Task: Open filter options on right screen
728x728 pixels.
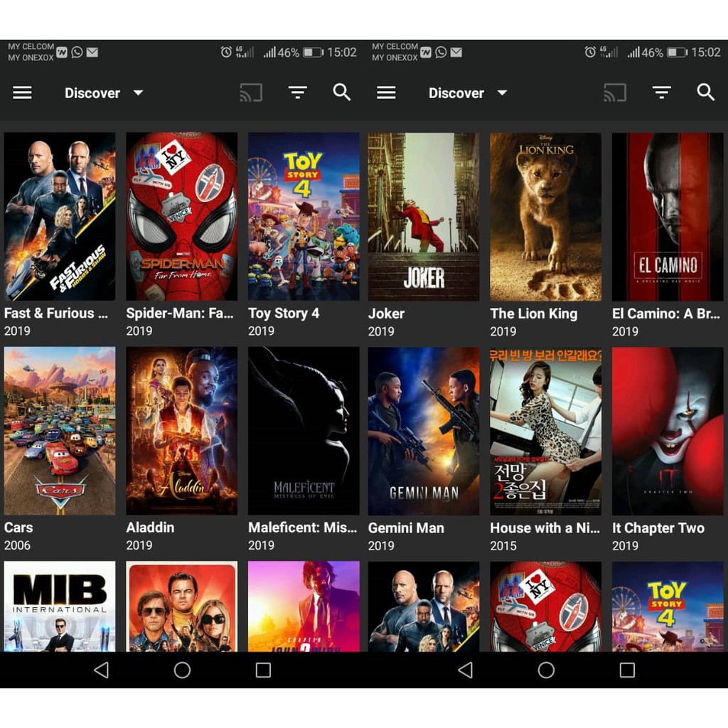Action: pyautogui.click(x=662, y=93)
